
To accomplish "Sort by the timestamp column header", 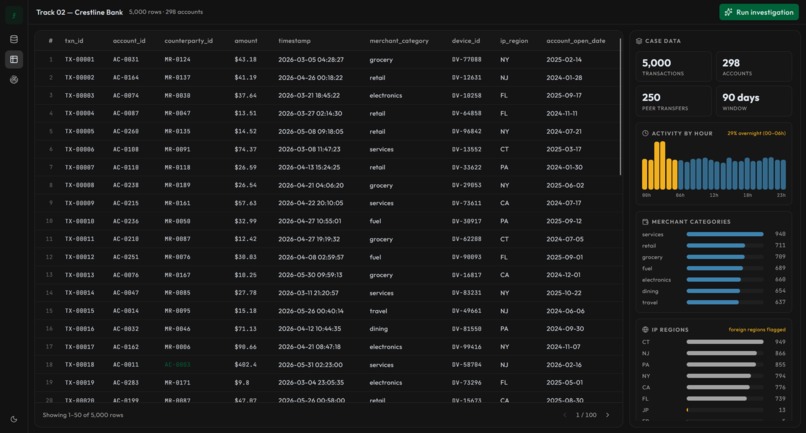I will [295, 41].
